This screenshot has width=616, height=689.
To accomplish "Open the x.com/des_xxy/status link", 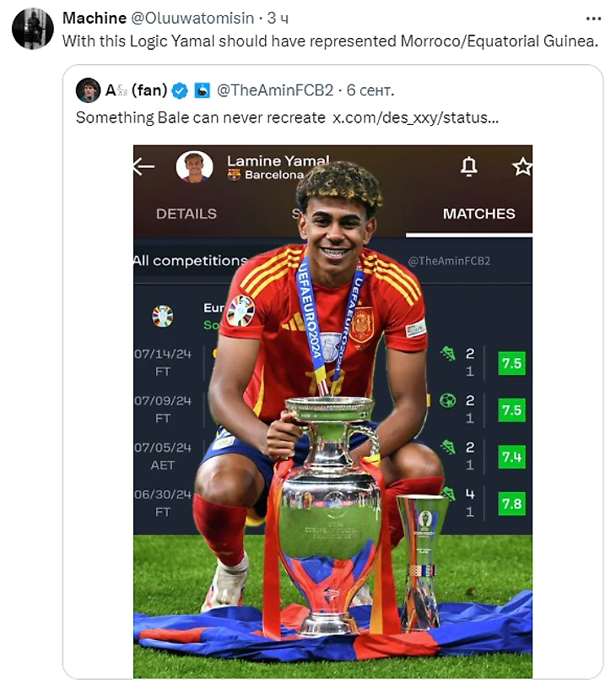I will point(415,117).
